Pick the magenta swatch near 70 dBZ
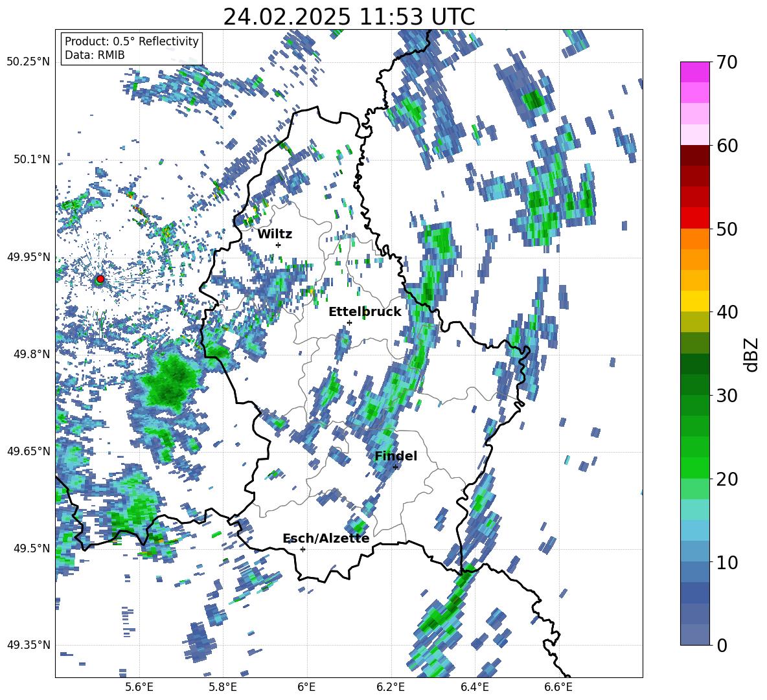This screenshot has height=700, width=767. point(694,72)
